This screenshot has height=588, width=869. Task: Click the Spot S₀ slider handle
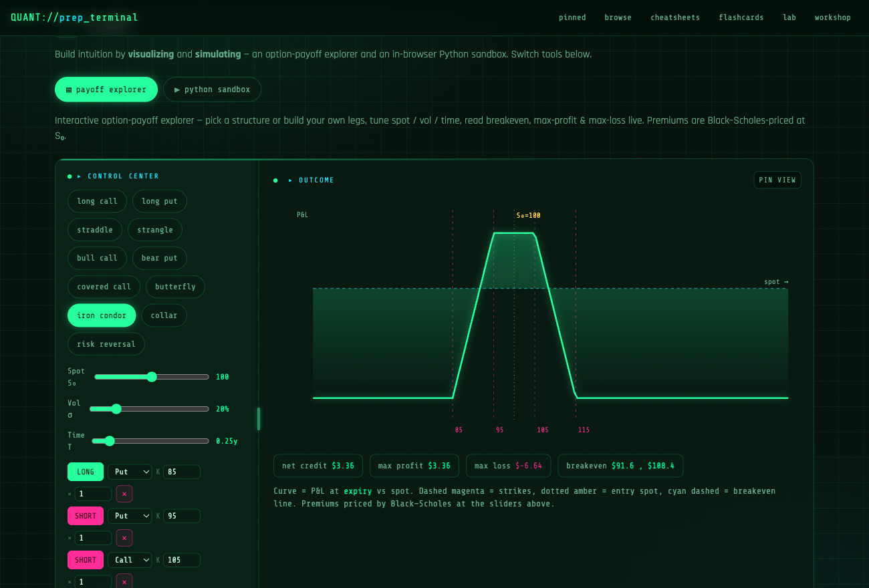tap(152, 377)
